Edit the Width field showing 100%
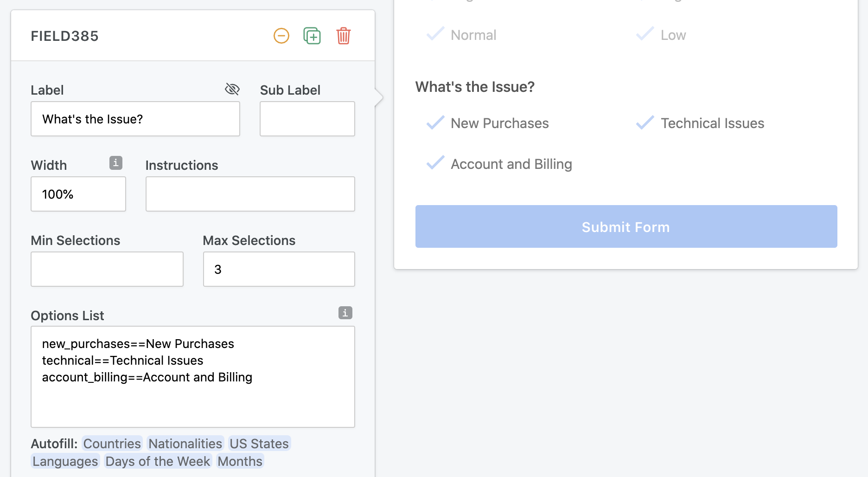This screenshot has height=477, width=868. (78, 194)
